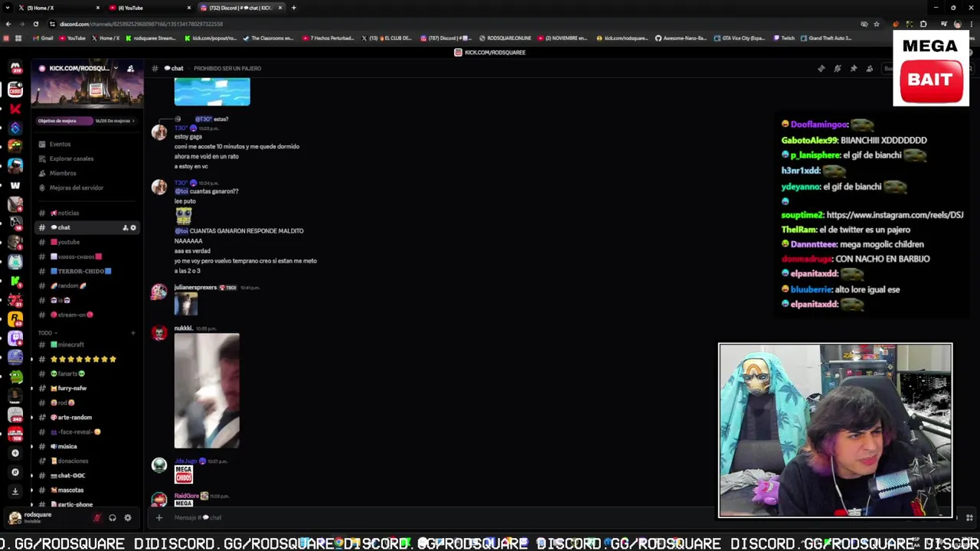980x551 pixels.
Task: Open Eventos in the server sidebar
Action: pos(86,144)
